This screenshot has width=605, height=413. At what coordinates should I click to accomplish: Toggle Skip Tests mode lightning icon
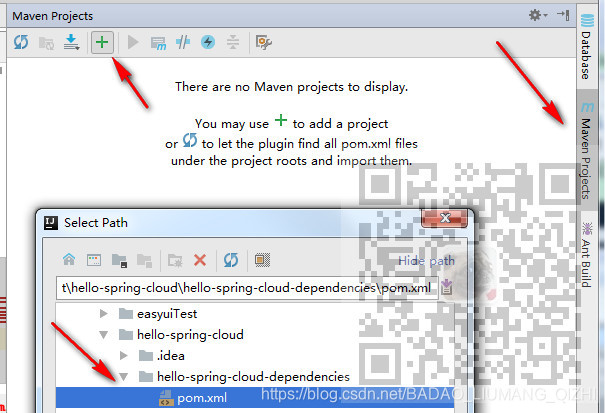point(208,42)
